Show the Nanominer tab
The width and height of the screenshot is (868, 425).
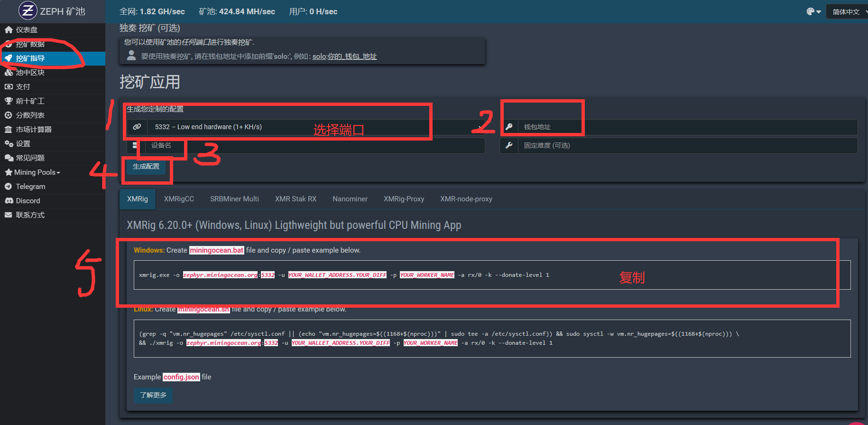coord(350,199)
